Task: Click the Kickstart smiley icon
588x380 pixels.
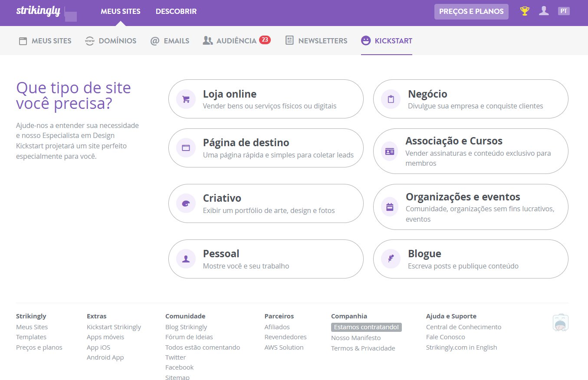Action: (366, 41)
